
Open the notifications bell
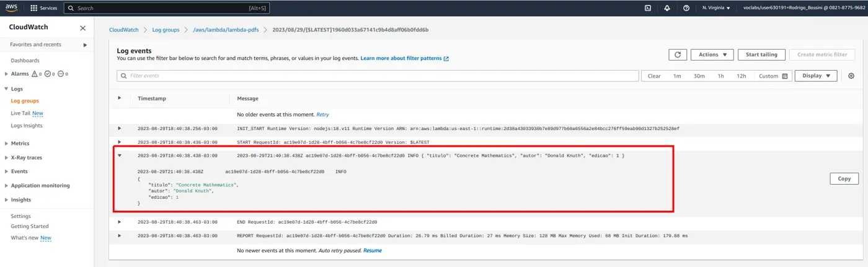pyautogui.click(x=667, y=8)
